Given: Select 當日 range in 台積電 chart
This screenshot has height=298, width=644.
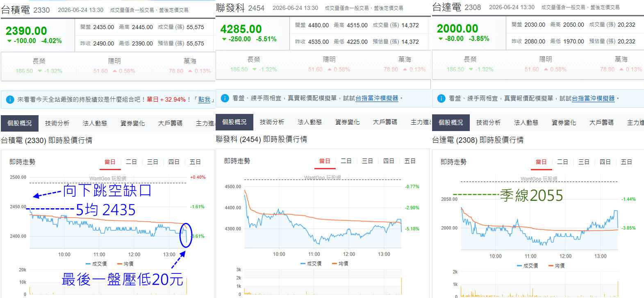Looking at the screenshot, I should pyautogui.click(x=110, y=162).
